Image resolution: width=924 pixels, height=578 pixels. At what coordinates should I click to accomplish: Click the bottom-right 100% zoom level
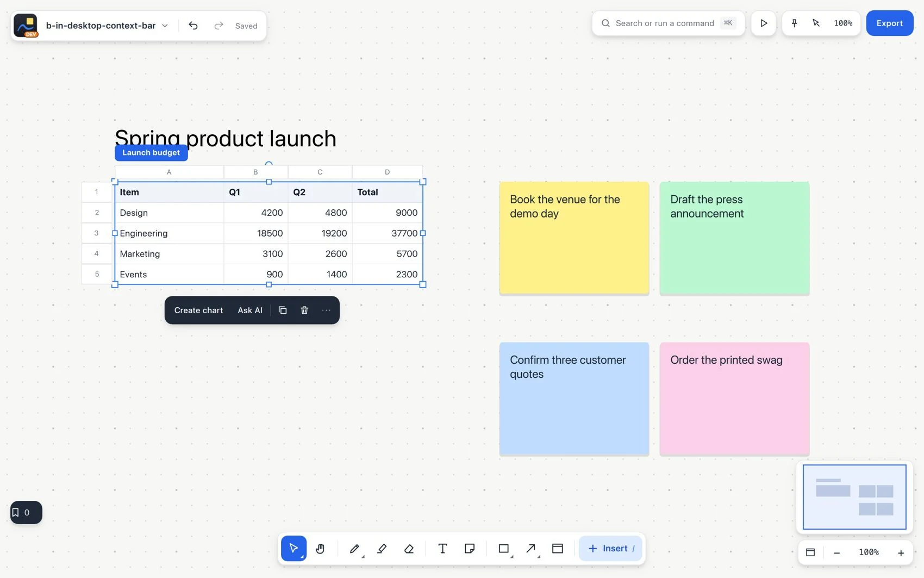point(869,552)
